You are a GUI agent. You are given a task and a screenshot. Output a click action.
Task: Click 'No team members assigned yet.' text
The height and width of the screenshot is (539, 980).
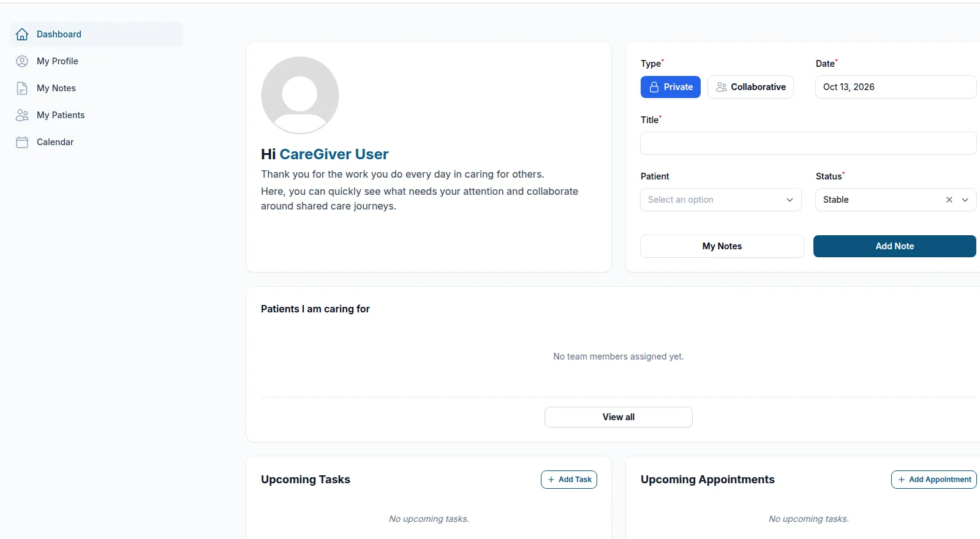click(619, 356)
